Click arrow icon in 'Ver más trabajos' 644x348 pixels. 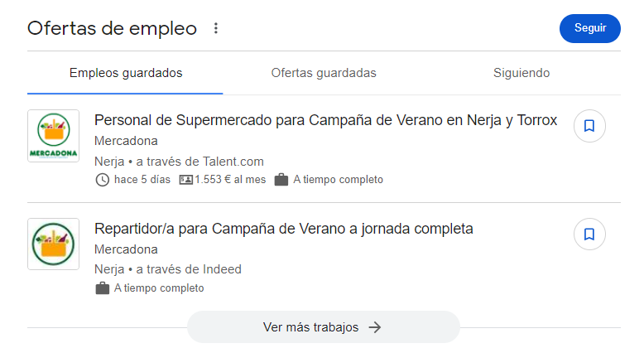click(375, 327)
